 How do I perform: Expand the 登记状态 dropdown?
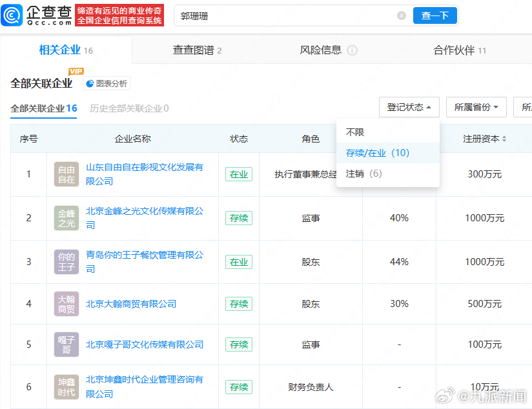coord(409,108)
